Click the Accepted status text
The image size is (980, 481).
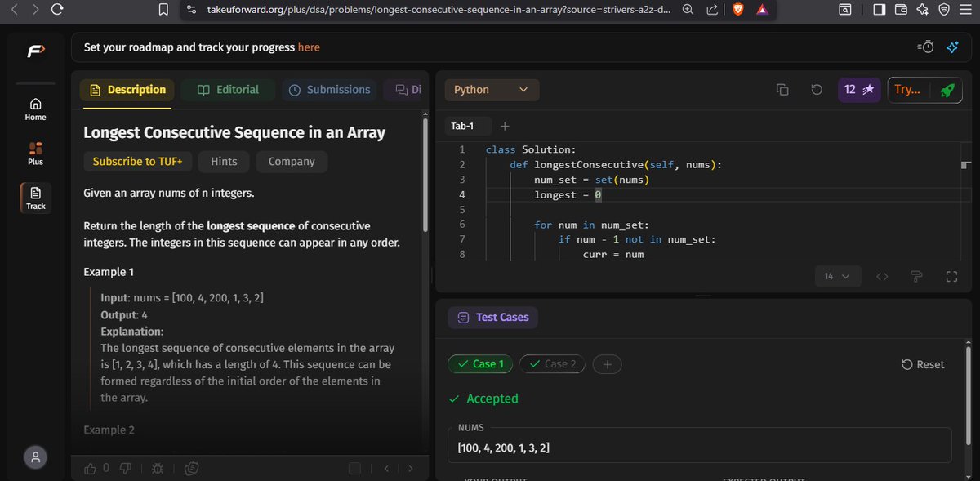point(492,399)
